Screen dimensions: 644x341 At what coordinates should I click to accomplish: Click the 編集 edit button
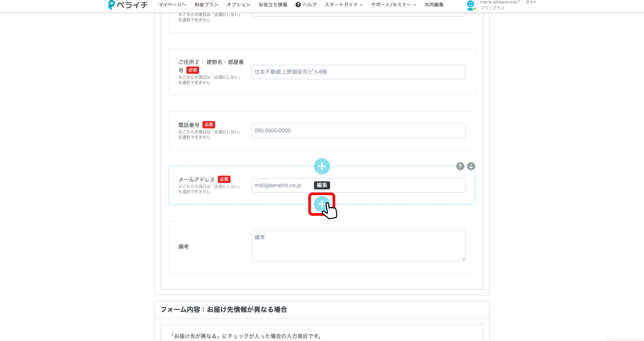[322, 185]
